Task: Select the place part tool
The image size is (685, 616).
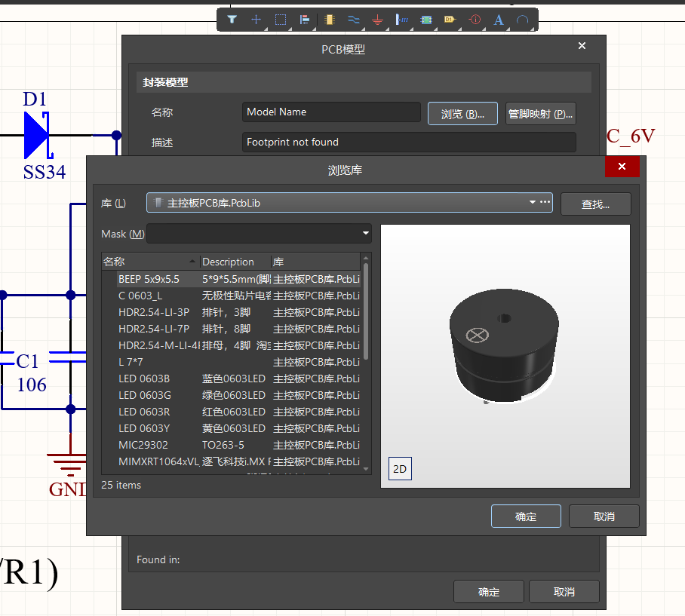Action: (x=329, y=20)
